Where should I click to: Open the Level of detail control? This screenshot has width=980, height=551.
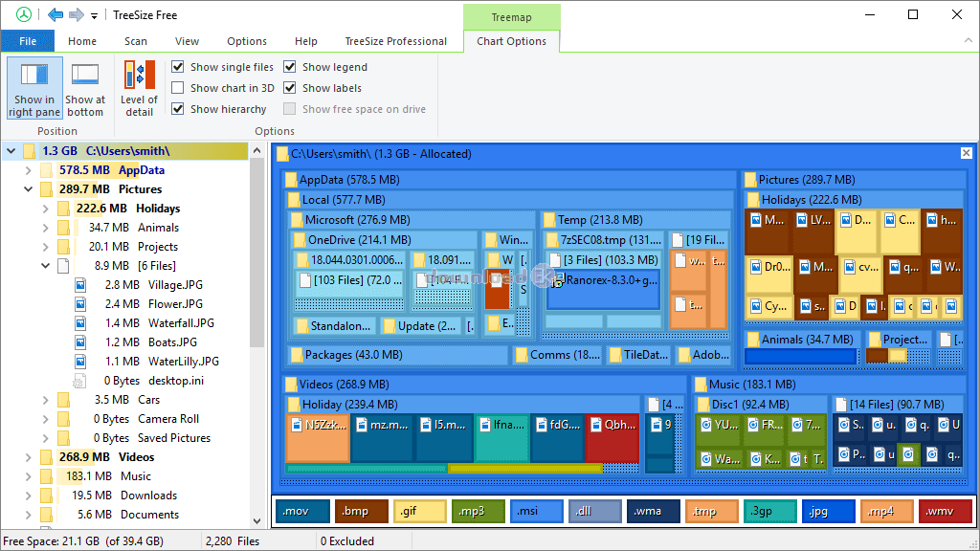(139, 77)
